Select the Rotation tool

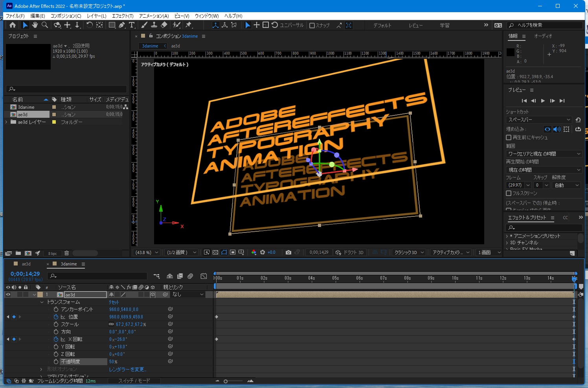point(89,25)
